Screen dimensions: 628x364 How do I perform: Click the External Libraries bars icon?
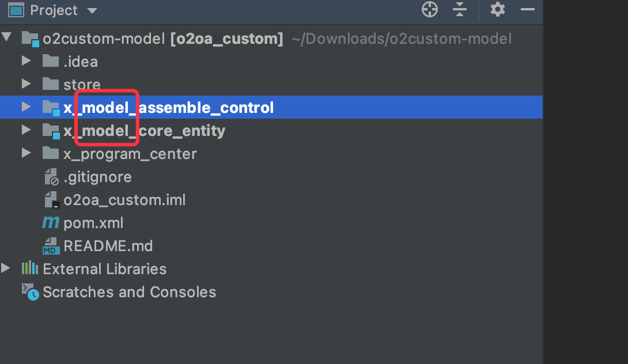point(30,268)
